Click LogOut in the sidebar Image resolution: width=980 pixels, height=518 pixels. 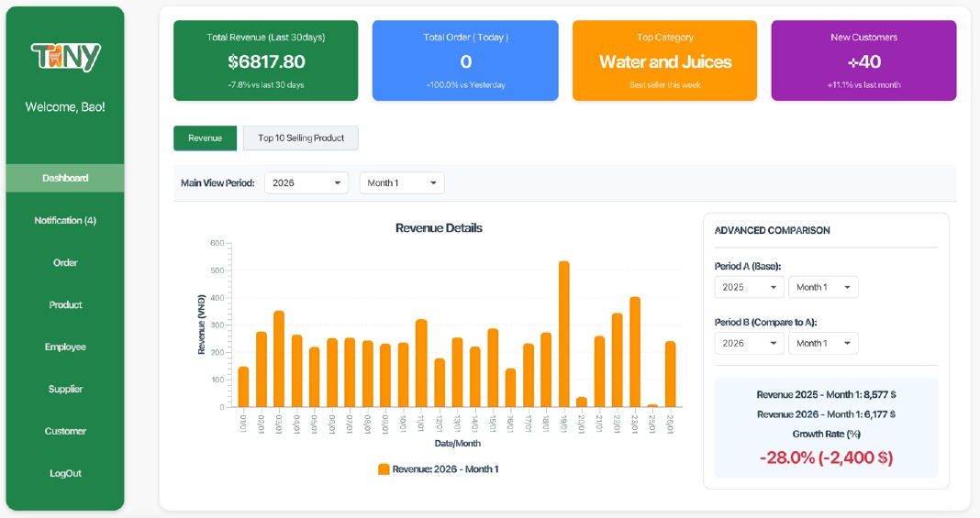point(65,473)
